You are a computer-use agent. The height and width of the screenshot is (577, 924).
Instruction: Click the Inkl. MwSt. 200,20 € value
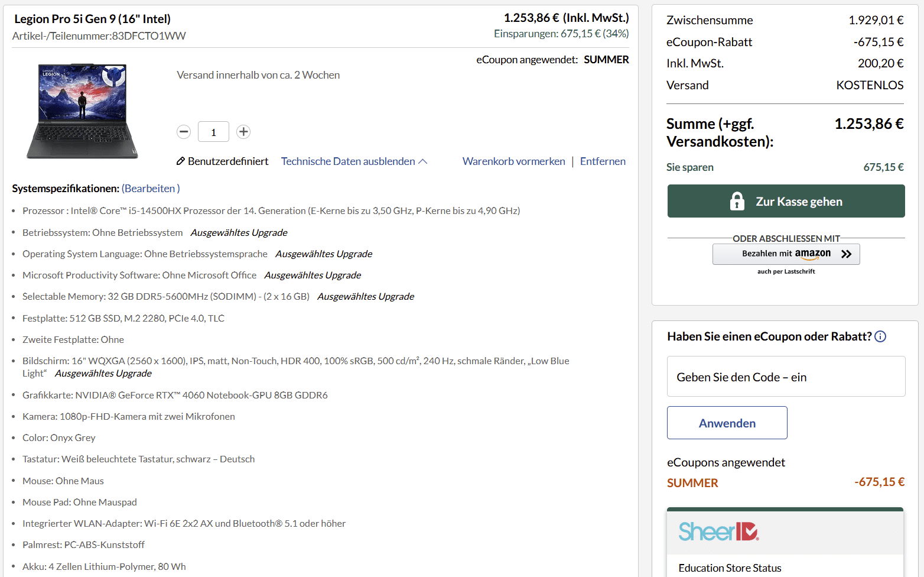pyautogui.click(x=881, y=63)
